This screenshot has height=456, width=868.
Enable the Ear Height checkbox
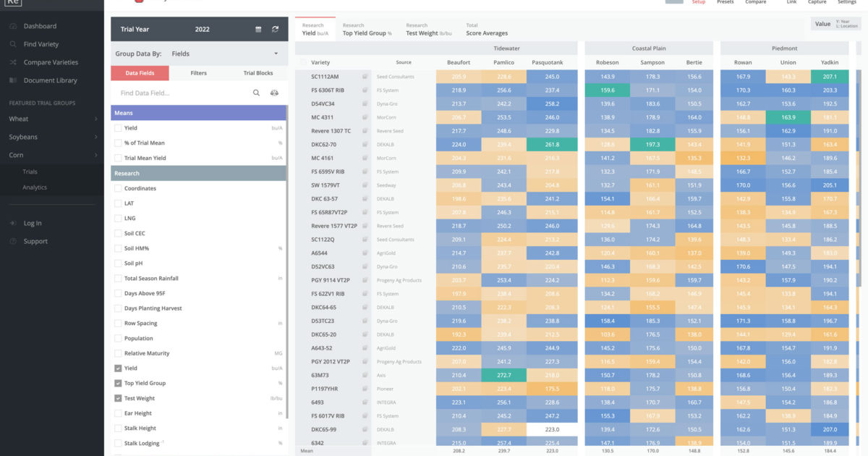[x=117, y=413]
